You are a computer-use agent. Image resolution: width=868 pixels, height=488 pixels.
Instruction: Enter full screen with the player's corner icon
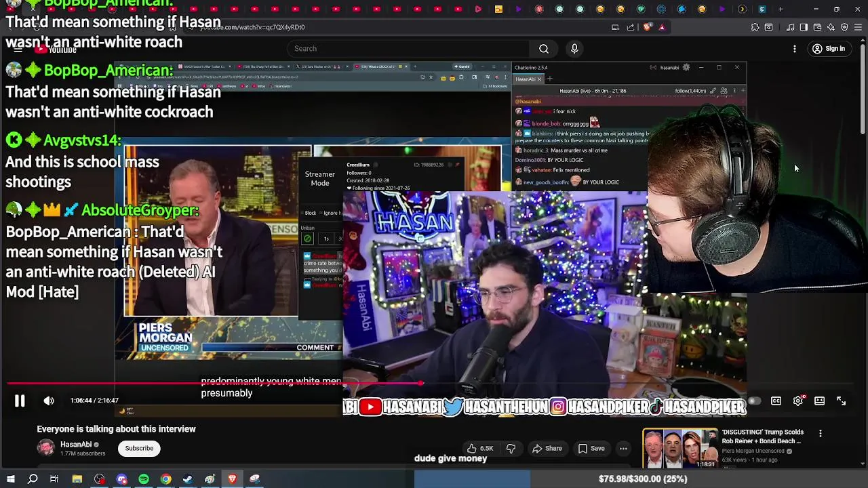point(842,401)
